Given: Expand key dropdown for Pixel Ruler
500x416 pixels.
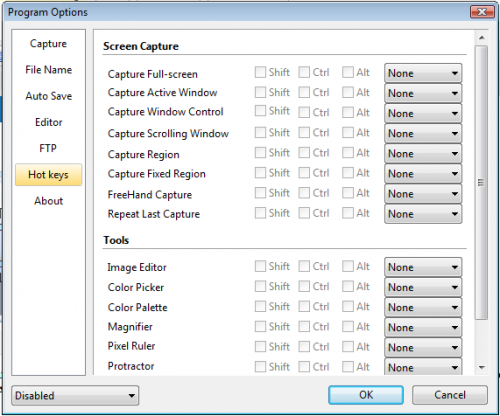Looking at the screenshot, I should 423,347.
